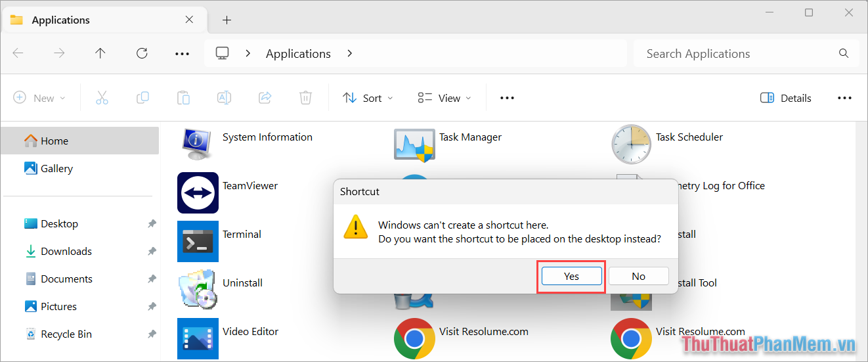Screen dimensions: 868x362
Task: Click the Forward navigation arrow
Action: click(x=59, y=53)
